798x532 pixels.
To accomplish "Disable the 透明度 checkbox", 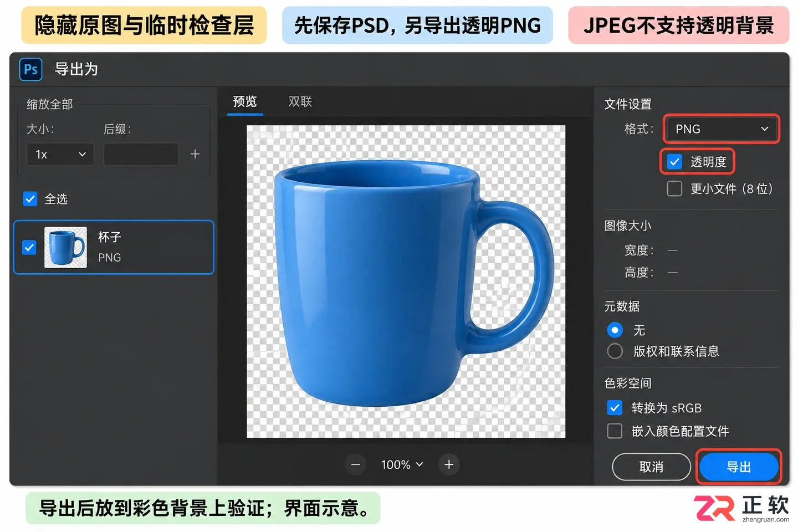I will coord(674,162).
